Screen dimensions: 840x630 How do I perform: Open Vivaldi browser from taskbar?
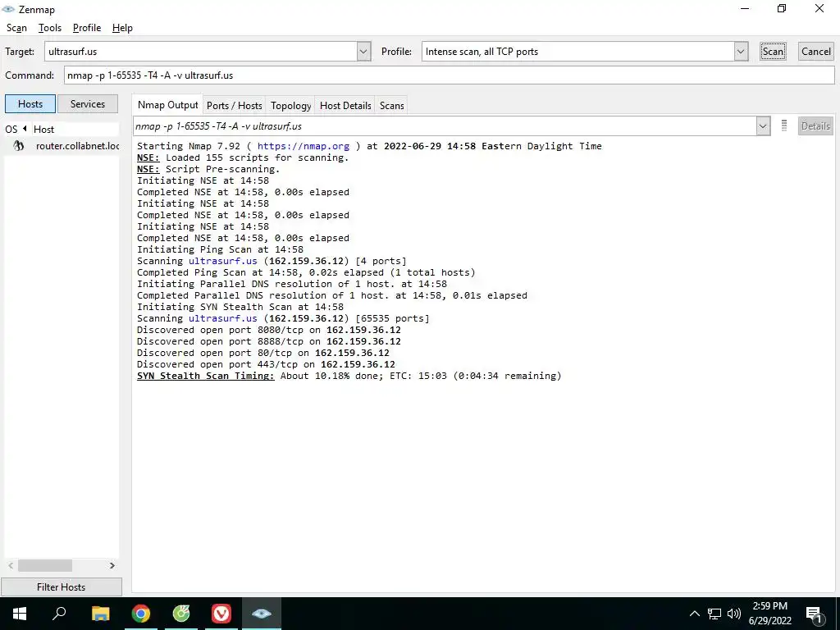tap(221, 614)
